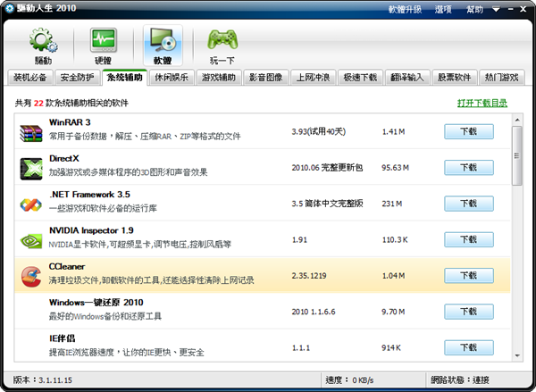Click the 2010.06 完整更新包 version text
Screen dimensions: 536x392
tap(327, 168)
